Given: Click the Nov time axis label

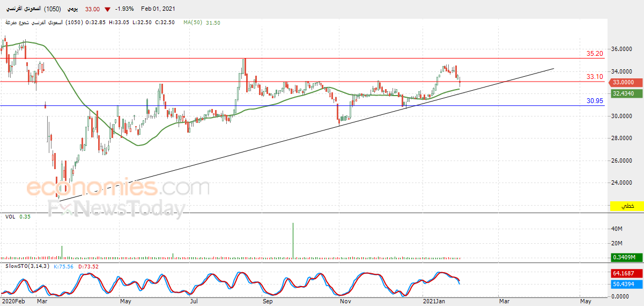Looking at the screenshot, I should pyautogui.click(x=345, y=301).
